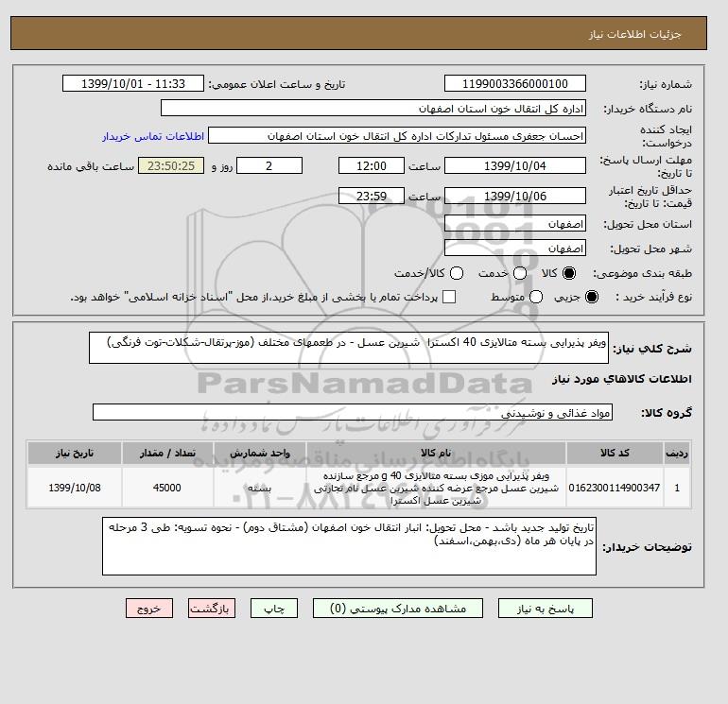
Task: Click تاریخ نیاز column header
Action: tap(75, 453)
